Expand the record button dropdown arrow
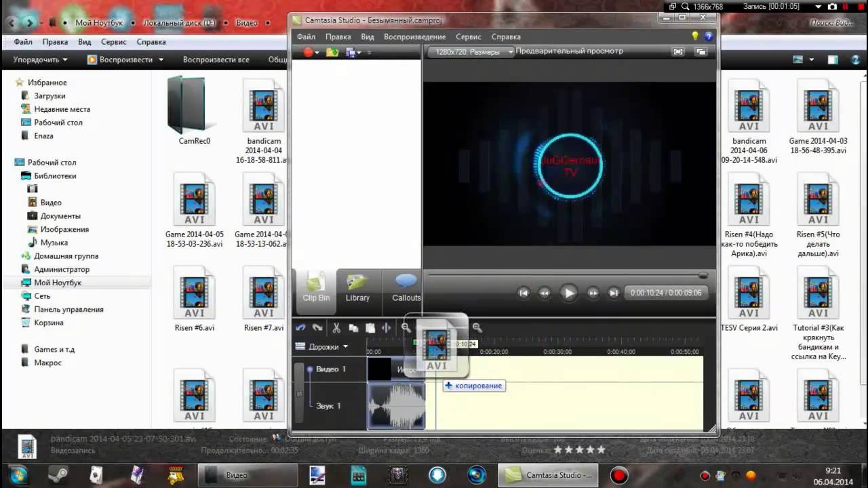This screenshot has height=488, width=868. coord(318,52)
